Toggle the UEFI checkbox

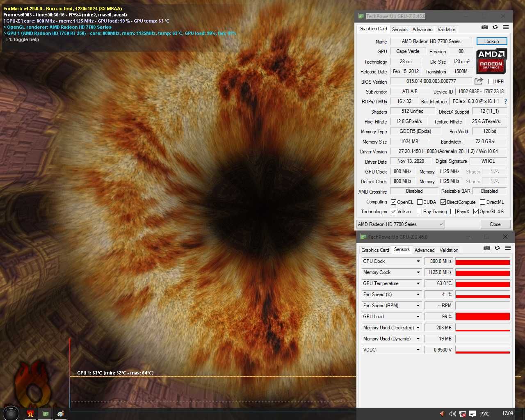[491, 81]
